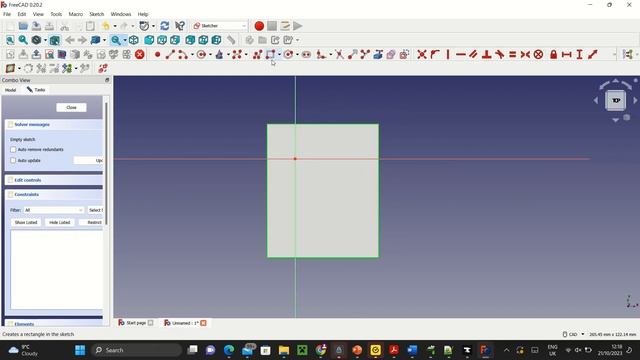The image size is (640, 360).
Task: Apply the coincident constraint
Action: click(422, 54)
